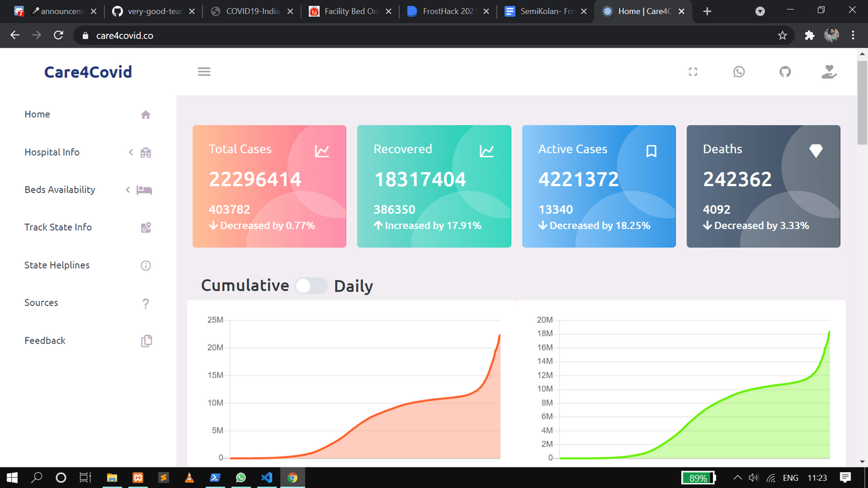Open Chrome three-dot menu
The height and width of the screenshot is (488, 868).
click(x=854, y=36)
